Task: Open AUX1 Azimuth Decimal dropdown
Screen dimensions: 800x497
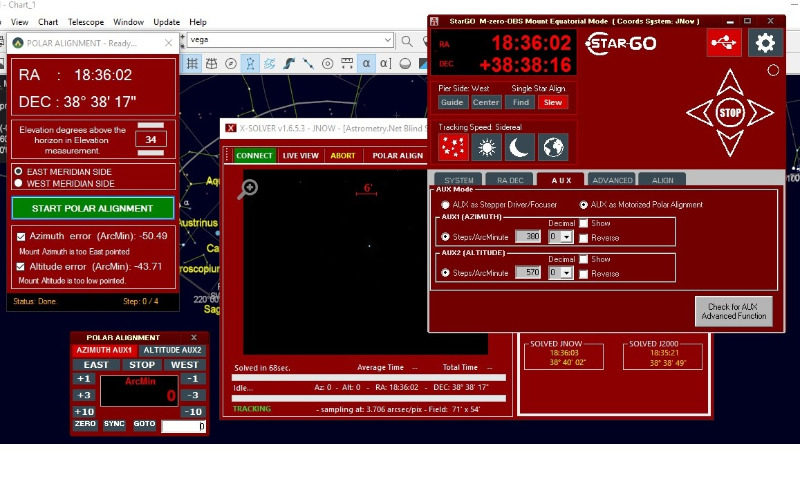Action: pyautogui.click(x=566, y=237)
